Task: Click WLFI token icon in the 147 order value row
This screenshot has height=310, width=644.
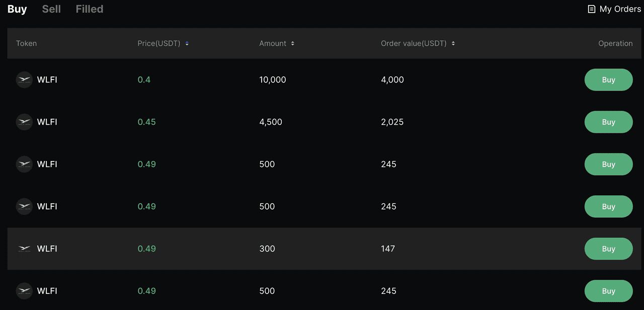Action: 24,249
